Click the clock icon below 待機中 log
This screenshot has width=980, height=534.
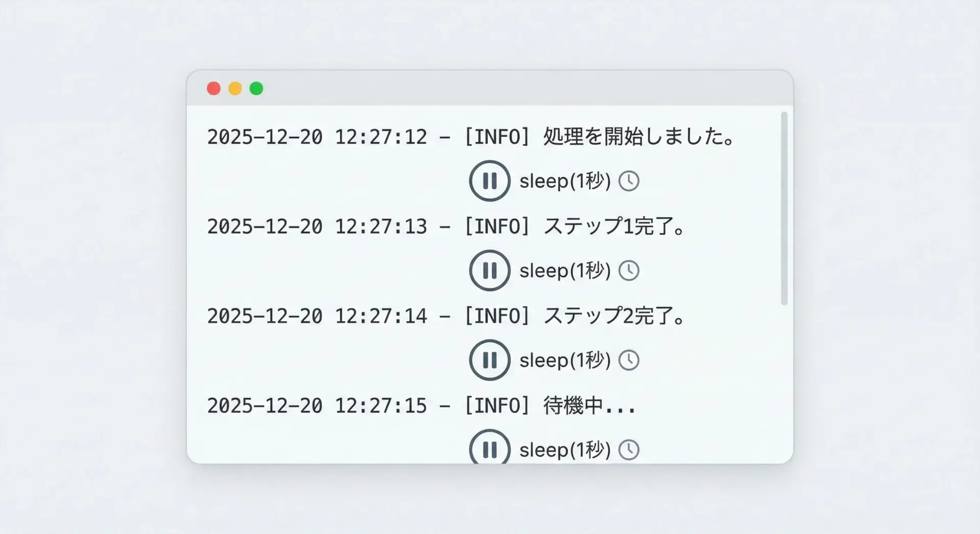point(629,450)
